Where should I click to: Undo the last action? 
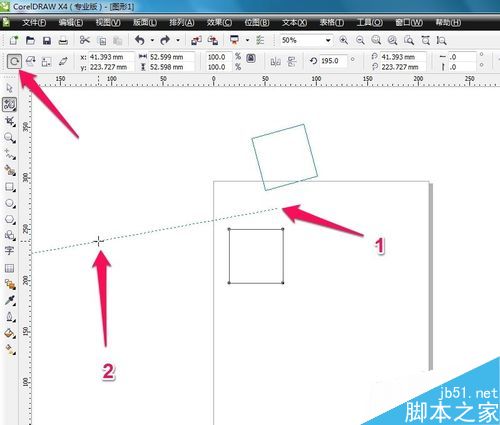tap(140, 40)
